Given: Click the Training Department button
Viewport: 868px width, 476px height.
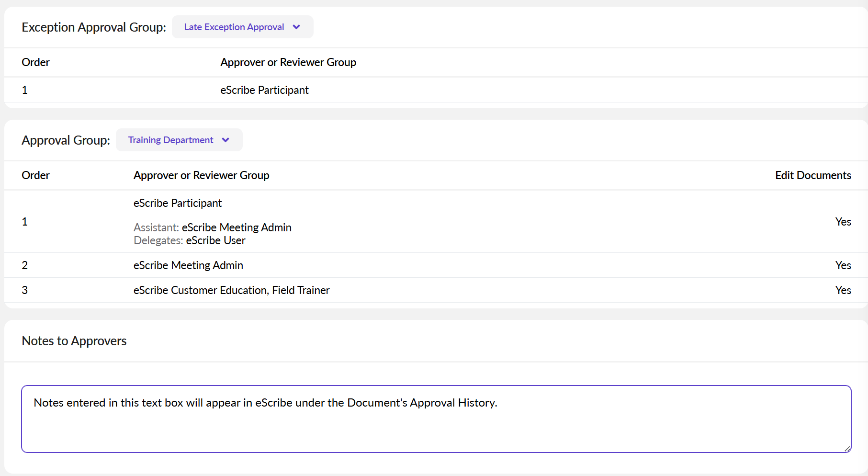Looking at the screenshot, I should (x=179, y=140).
